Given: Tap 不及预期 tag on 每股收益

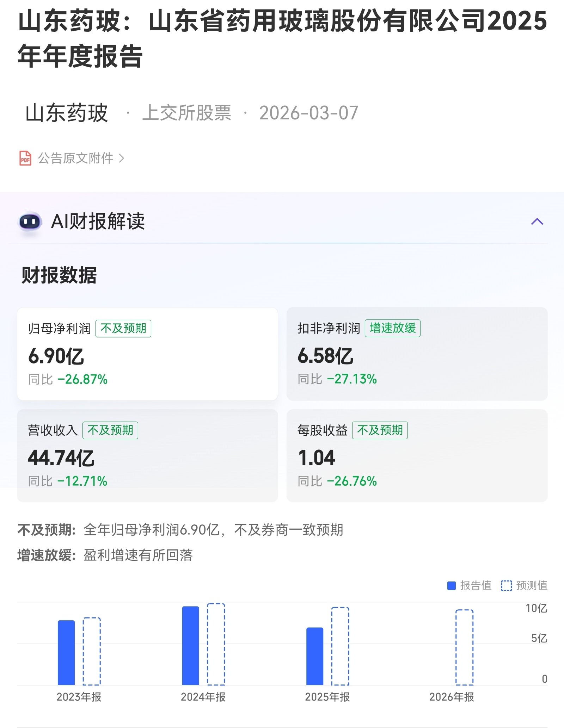Looking at the screenshot, I should (380, 430).
